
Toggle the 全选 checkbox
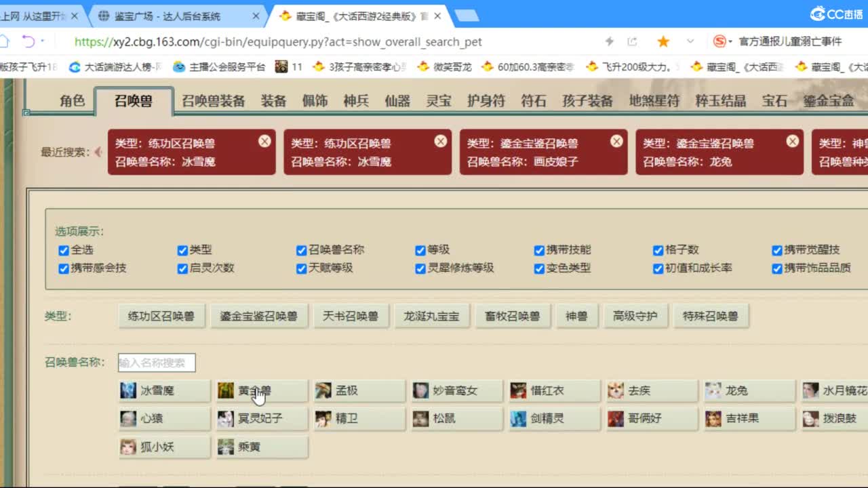coord(64,250)
